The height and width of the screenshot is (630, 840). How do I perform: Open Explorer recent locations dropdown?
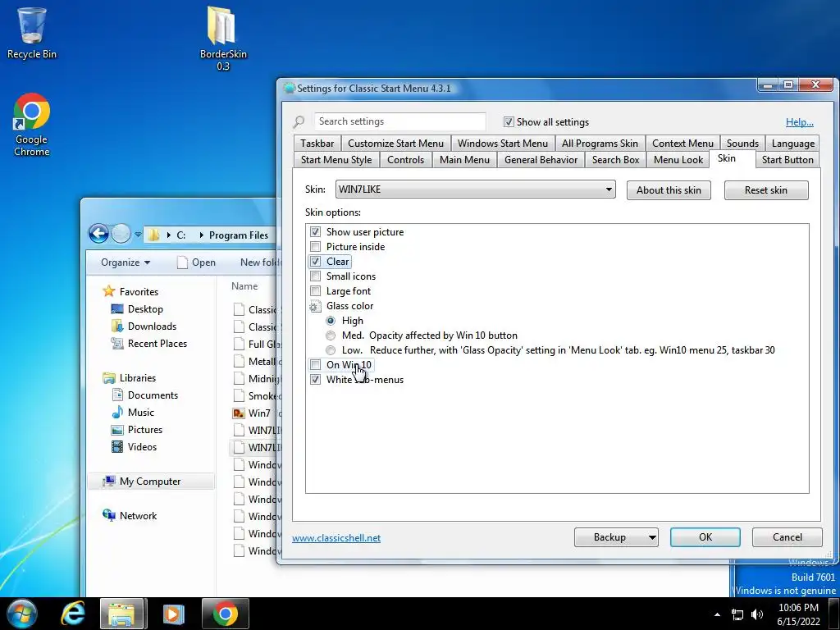point(138,235)
